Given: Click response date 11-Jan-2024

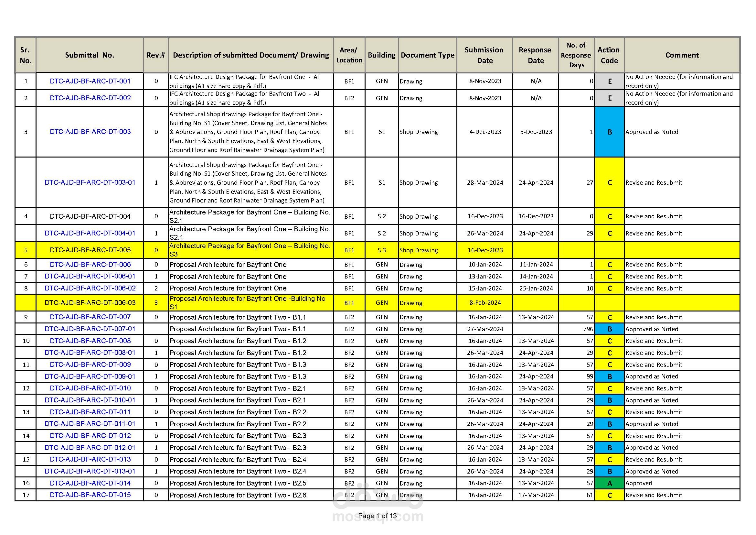Looking at the screenshot, I should coord(536,265).
